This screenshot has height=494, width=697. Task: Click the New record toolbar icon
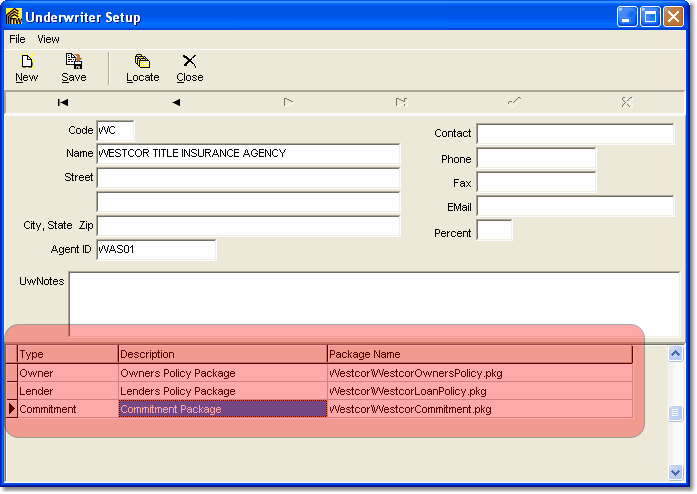click(x=26, y=68)
